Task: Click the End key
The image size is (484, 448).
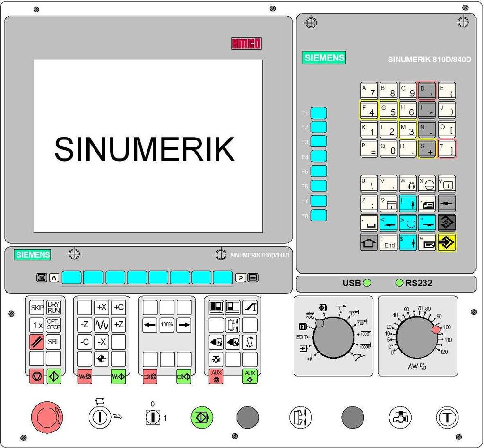Action: 389,242
